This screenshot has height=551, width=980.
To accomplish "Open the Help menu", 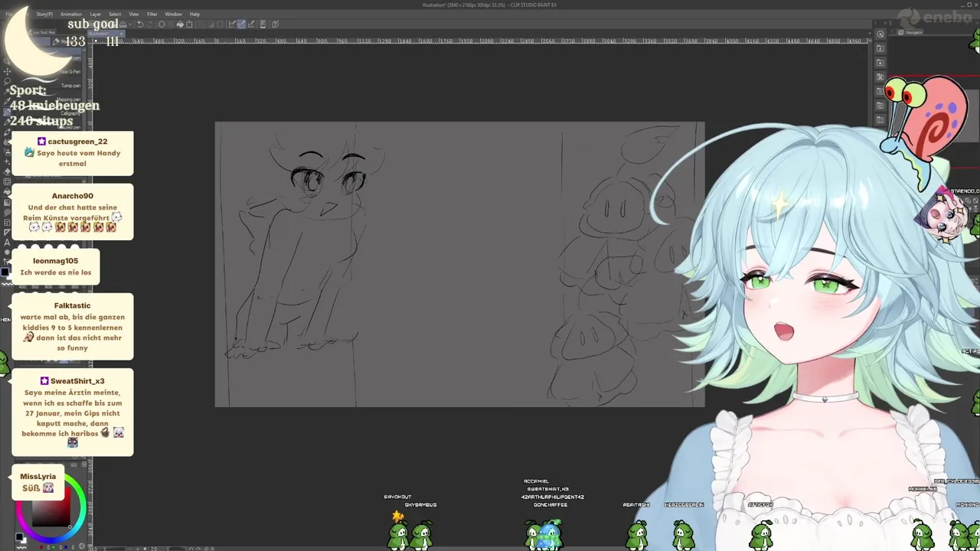I will (194, 14).
